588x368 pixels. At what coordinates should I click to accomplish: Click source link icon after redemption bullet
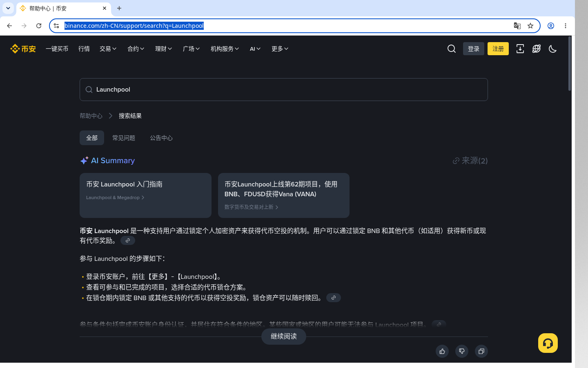pos(334,298)
